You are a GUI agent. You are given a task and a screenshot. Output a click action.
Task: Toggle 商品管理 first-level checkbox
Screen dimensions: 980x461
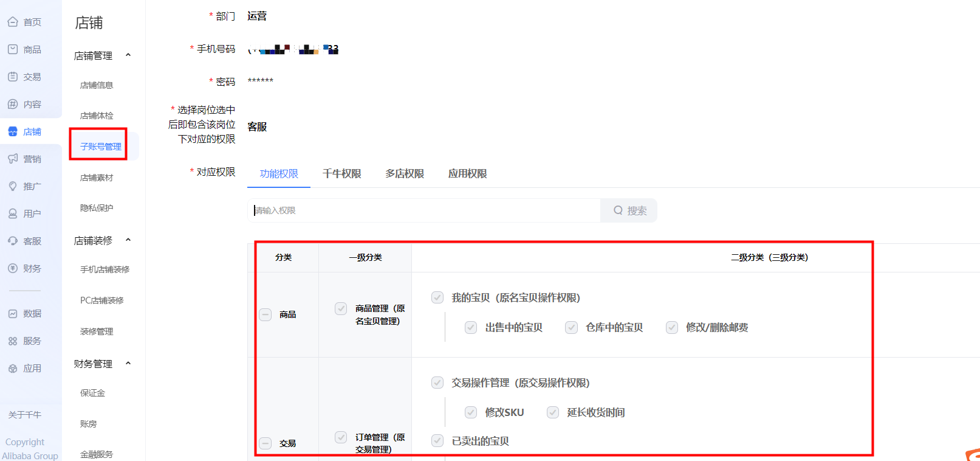coord(341,308)
